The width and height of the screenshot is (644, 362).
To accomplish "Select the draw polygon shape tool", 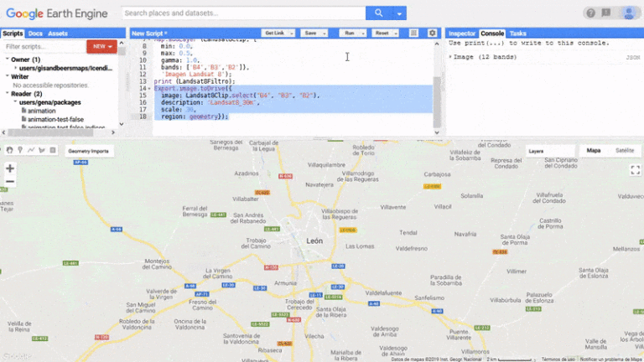I will point(41,150).
